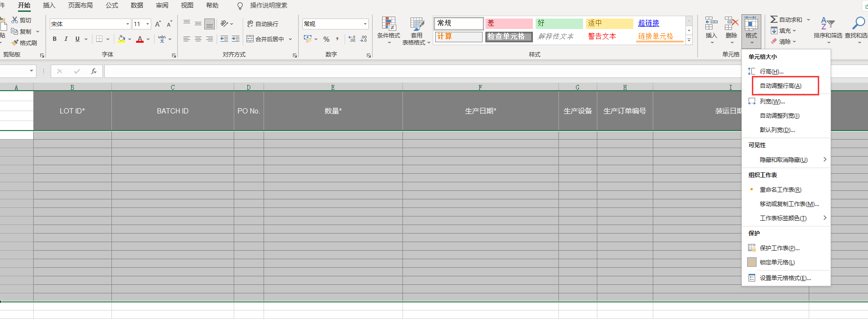Image resolution: width=868 pixels, height=319 pixels.
Task: Toggle Bold formatting
Action: tap(55, 39)
